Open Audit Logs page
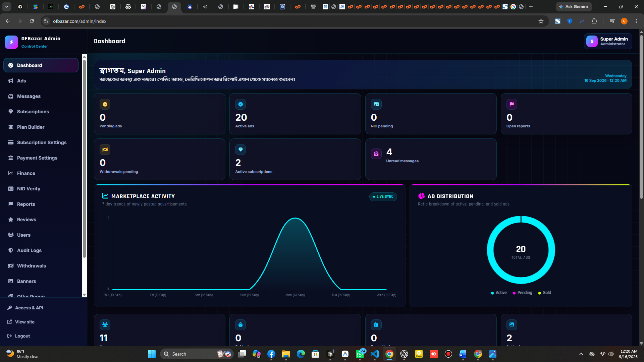 click(x=41, y=250)
